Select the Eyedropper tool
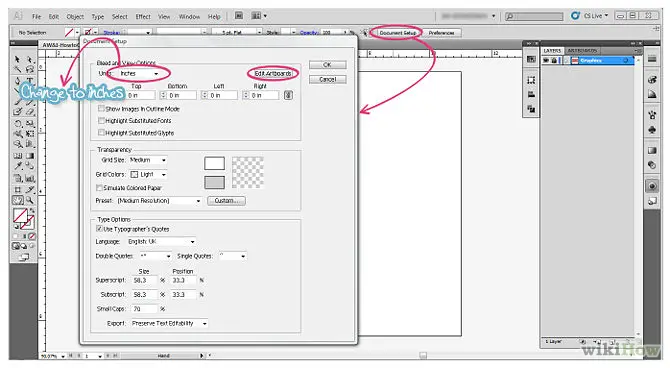This screenshot has height=368, width=670. click(x=18, y=166)
